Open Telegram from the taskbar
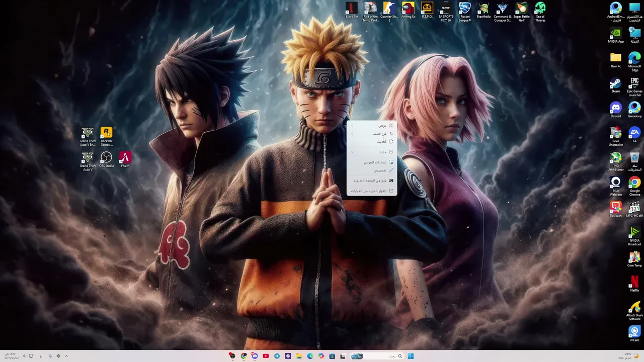644x362 pixels. point(277,356)
